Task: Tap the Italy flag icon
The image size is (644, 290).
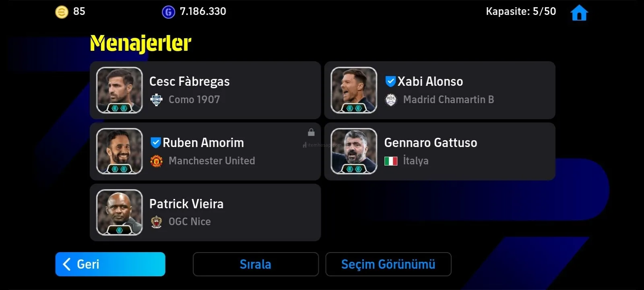Action: [x=391, y=161]
